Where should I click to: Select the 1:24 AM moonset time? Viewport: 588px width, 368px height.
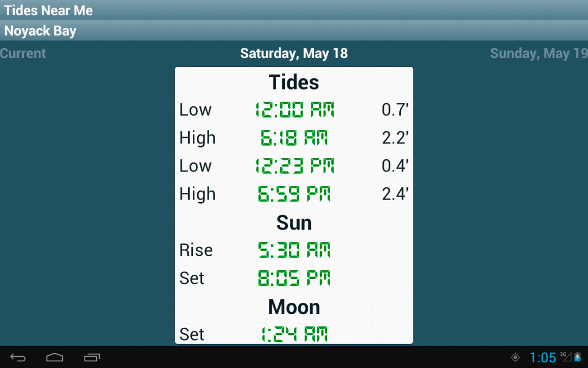pyautogui.click(x=295, y=334)
